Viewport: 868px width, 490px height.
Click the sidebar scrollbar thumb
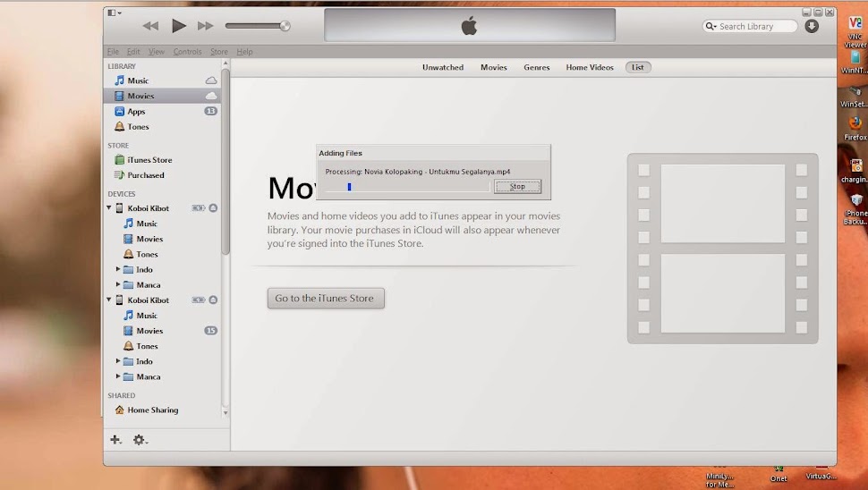point(226,162)
